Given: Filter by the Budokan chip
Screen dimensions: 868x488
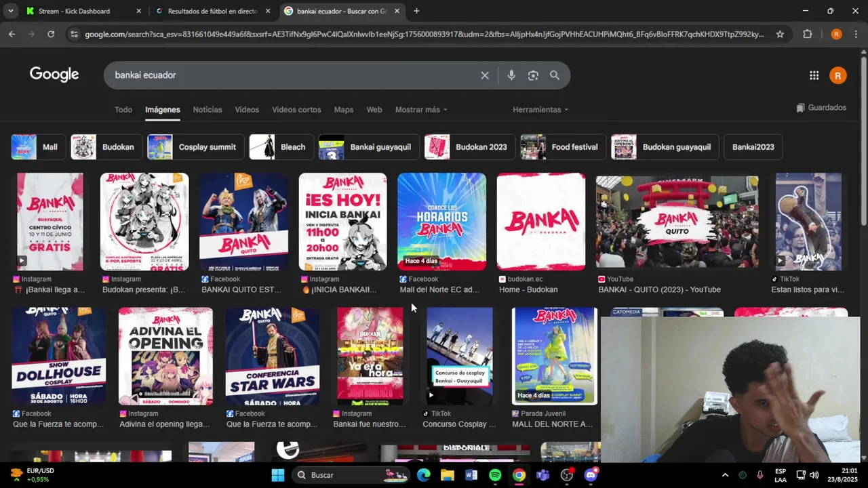Looking at the screenshot, I should pos(106,147).
